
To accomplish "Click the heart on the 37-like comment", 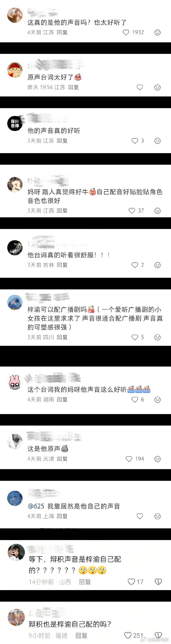I will tap(132, 211).
